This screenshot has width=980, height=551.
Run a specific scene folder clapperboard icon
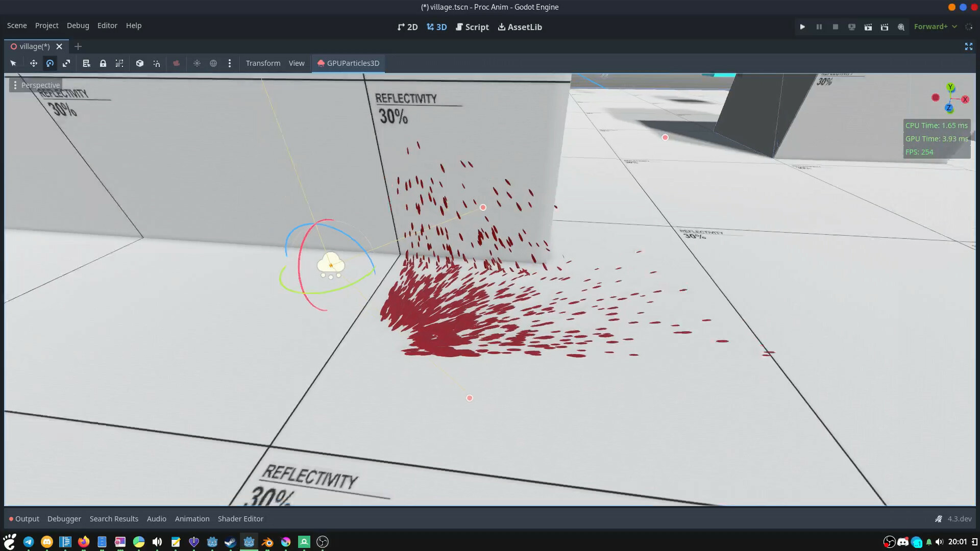tap(885, 27)
